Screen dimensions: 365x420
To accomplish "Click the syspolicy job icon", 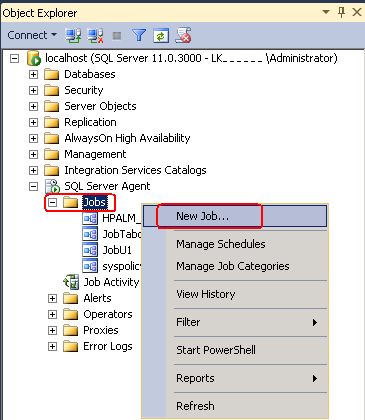I will point(90,266).
